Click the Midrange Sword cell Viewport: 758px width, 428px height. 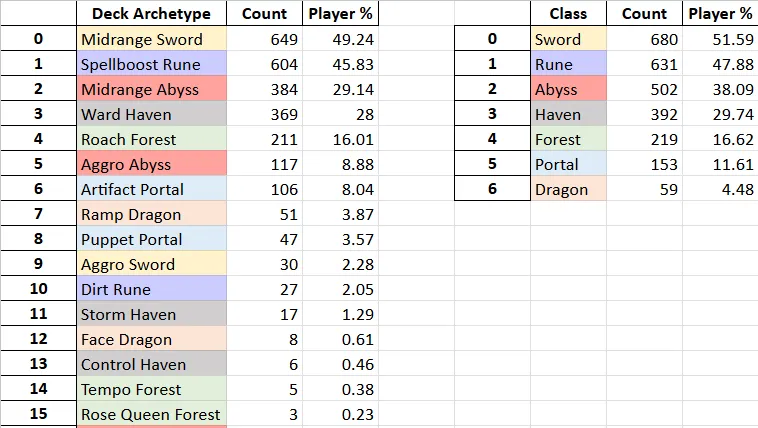(x=151, y=39)
